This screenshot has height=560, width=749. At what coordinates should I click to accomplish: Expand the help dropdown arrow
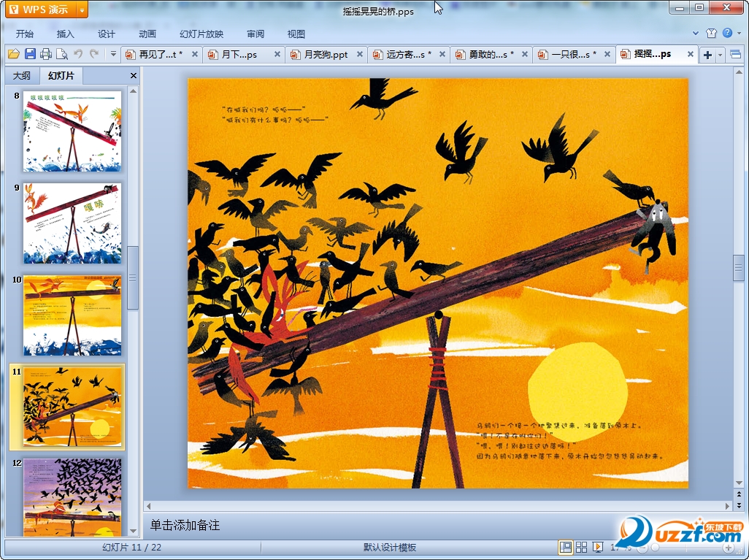(x=739, y=33)
